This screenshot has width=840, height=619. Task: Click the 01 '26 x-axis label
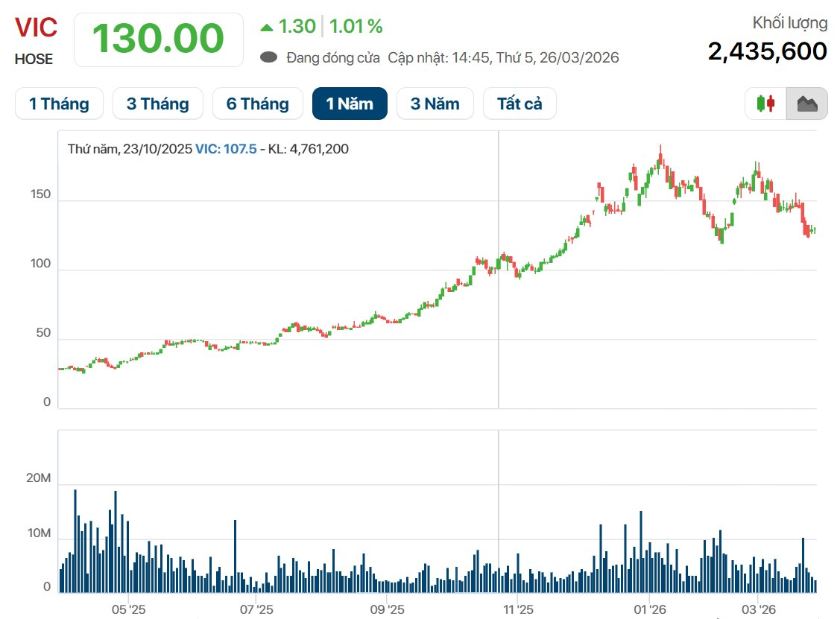648,609
